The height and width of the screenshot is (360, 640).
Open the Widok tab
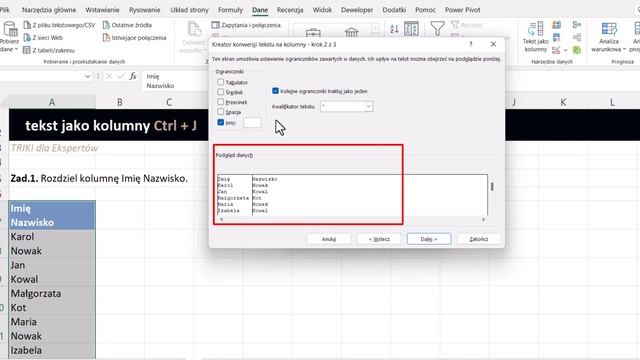pos(322,9)
